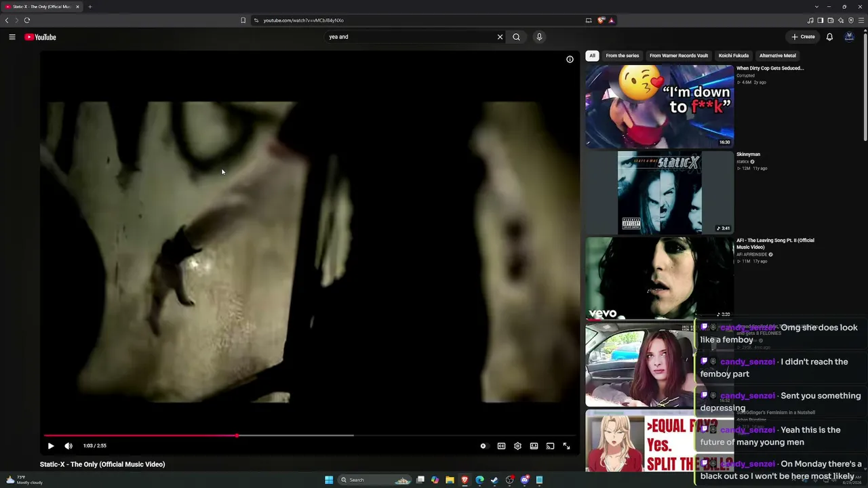The height and width of the screenshot is (488, 868).
Task: Open a new browser tab
Action: click(90, 7)
